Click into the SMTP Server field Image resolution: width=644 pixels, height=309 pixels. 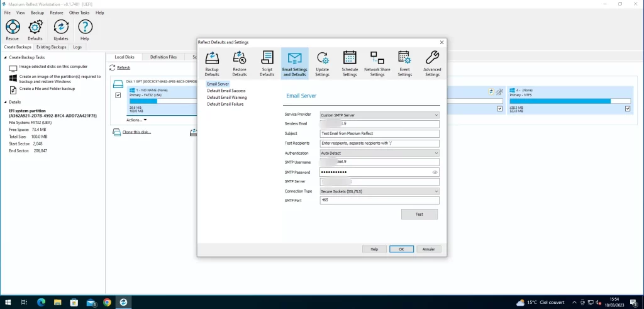[379, 182]
